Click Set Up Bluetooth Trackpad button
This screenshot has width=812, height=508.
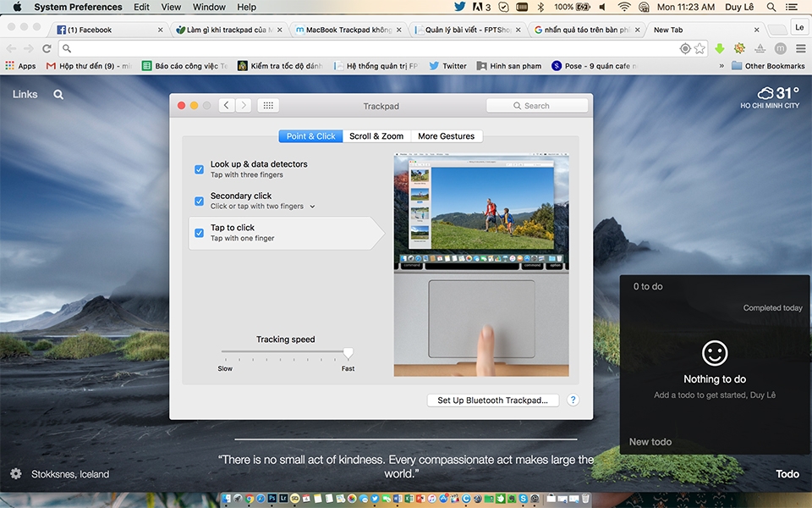coord(492,400)
